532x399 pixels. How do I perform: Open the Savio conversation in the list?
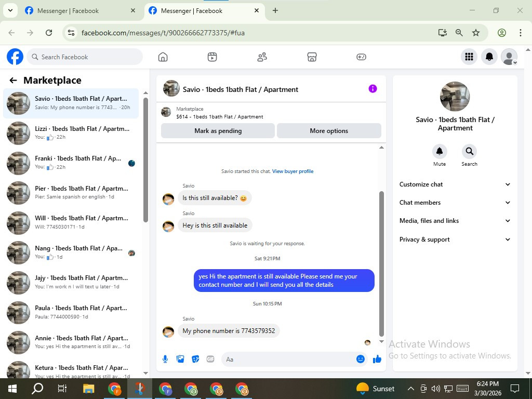71,103
